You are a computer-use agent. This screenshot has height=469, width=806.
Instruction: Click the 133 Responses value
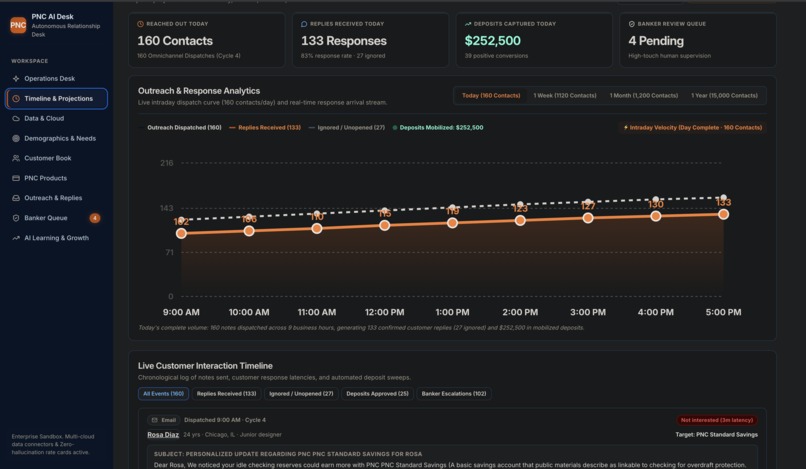pyautogui.click(x=343, y=41)
